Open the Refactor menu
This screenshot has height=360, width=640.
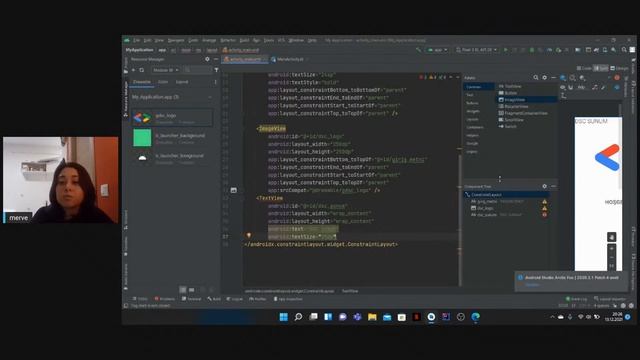(228, 40)
